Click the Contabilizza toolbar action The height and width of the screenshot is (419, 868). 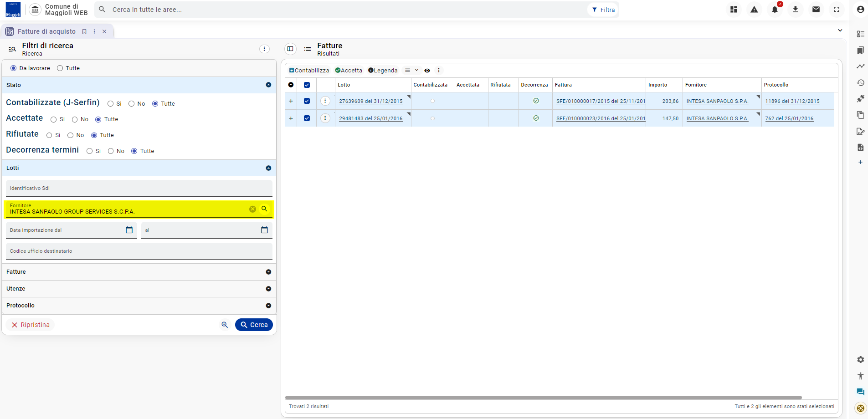[x=309, y=71]
